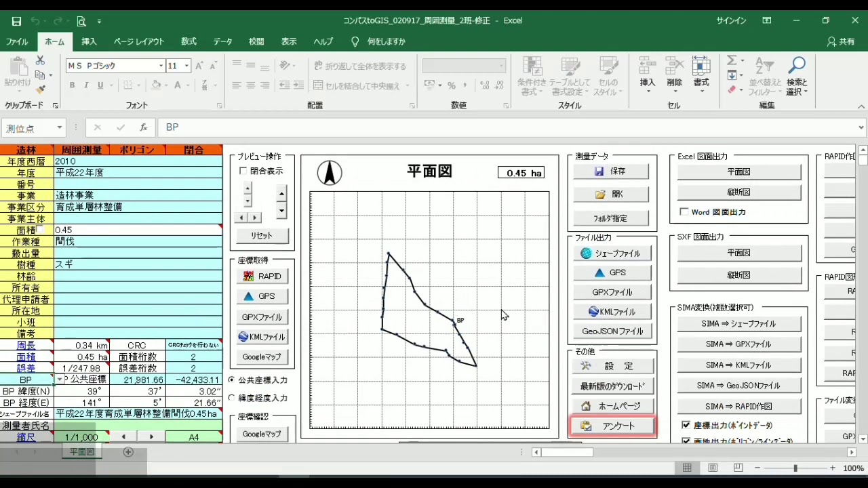Click the 保存 button with floppy icon
Viewport: 868px width, 488px height.
click(610, 171)
